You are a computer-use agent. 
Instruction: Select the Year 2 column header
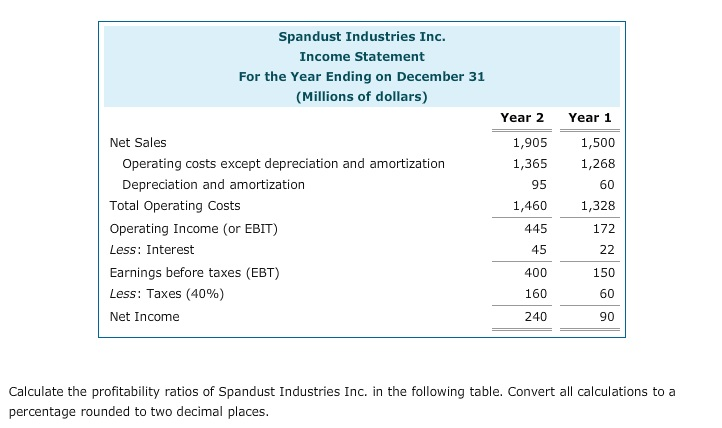[522, 117]
